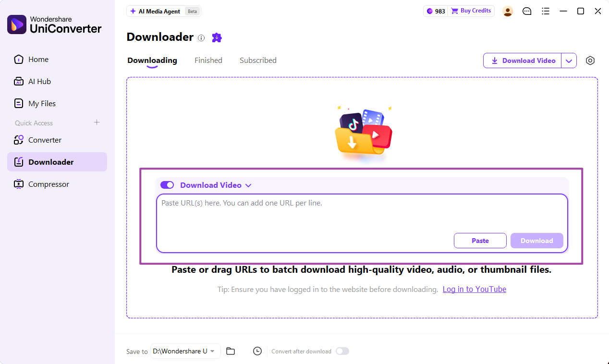Maximize the UniConverter window
Image resolution: width=609 pixels, height=364 pixels.
pyautogui.click(x=581, y=11)
